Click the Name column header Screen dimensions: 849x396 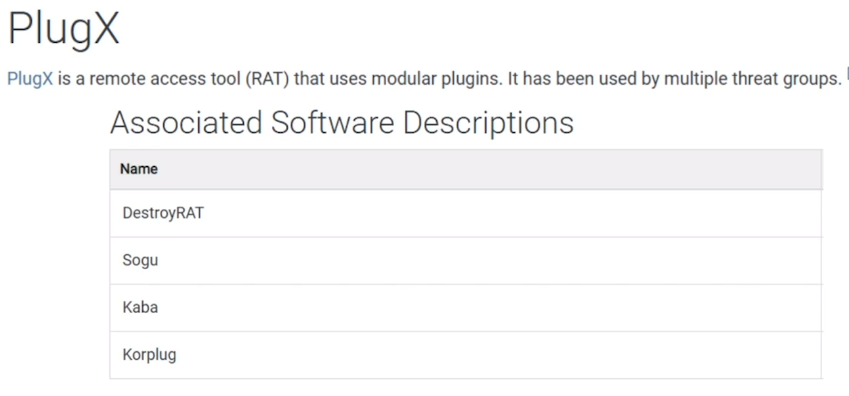pos(139,169)
